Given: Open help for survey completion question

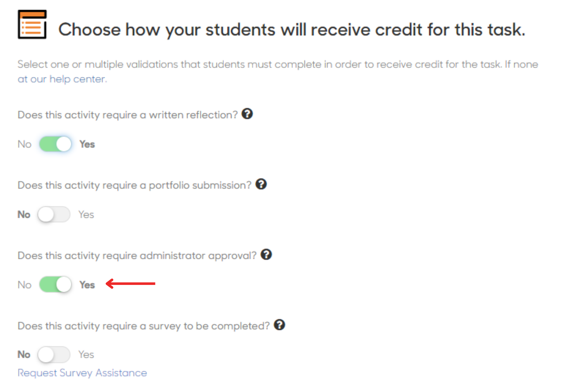Looking at the screenshot, I should click(279, 325).
